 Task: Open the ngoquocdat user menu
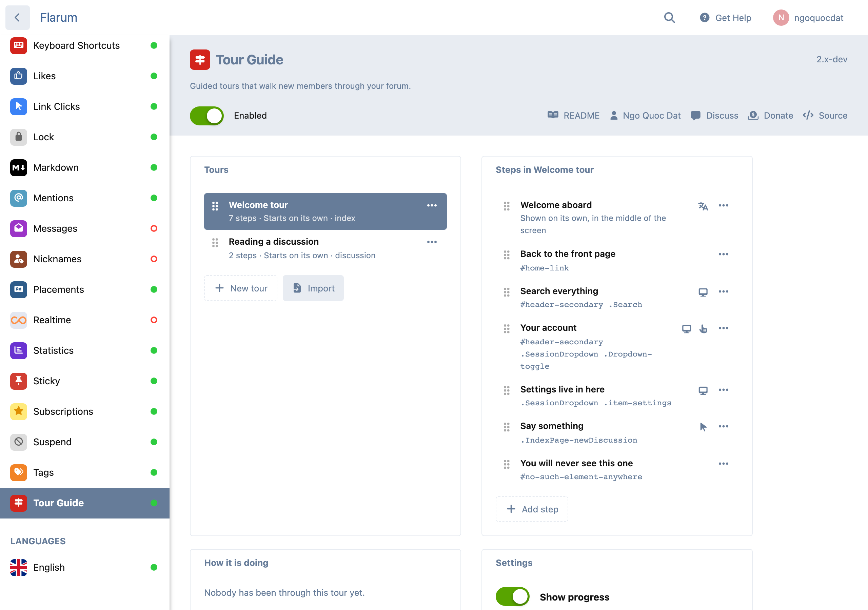pos(808,18)
